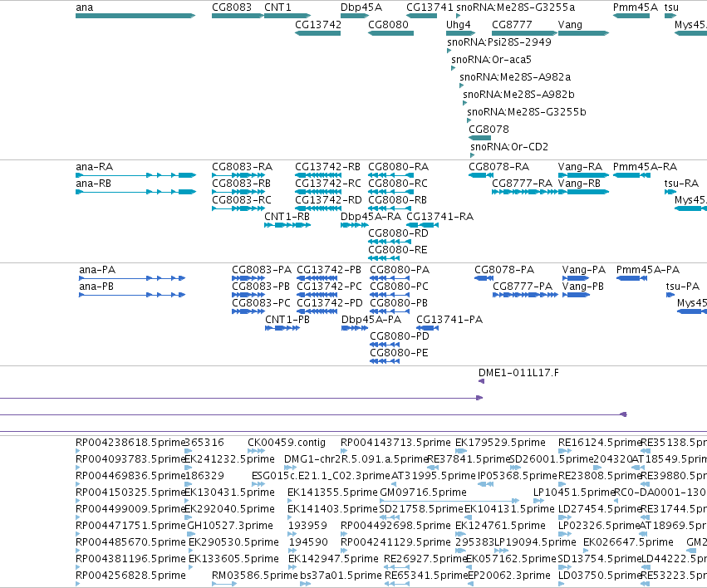The height and width of the screenshot is (588, 707).
Task: Click the CG8777-RA transcript
Action: tap(525, 192)
